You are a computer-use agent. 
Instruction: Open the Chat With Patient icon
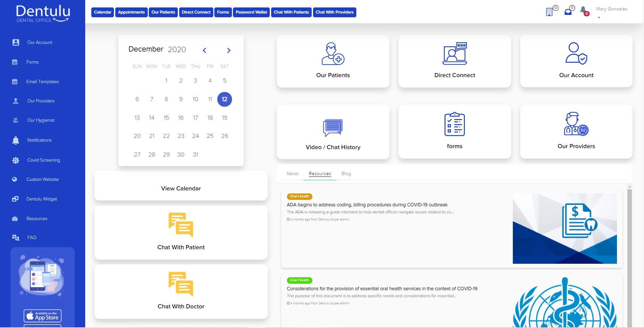[181, 225]
